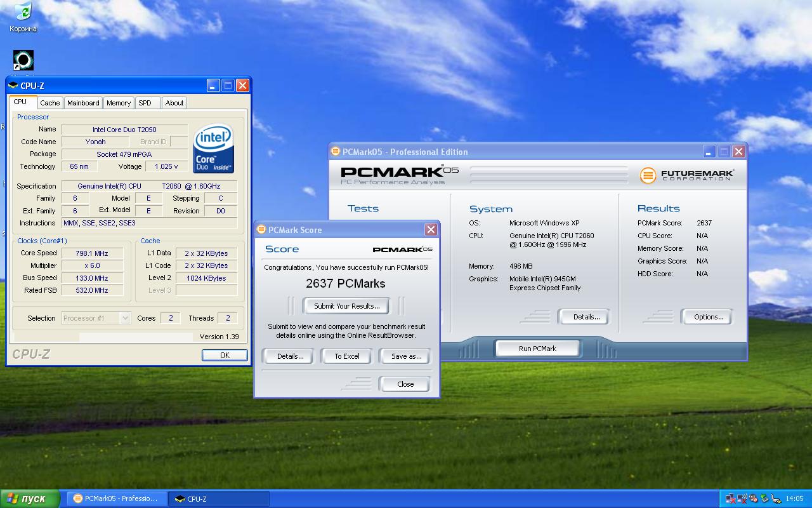
Task: Click the Multiplier value x 6.0
Action: 92,265
